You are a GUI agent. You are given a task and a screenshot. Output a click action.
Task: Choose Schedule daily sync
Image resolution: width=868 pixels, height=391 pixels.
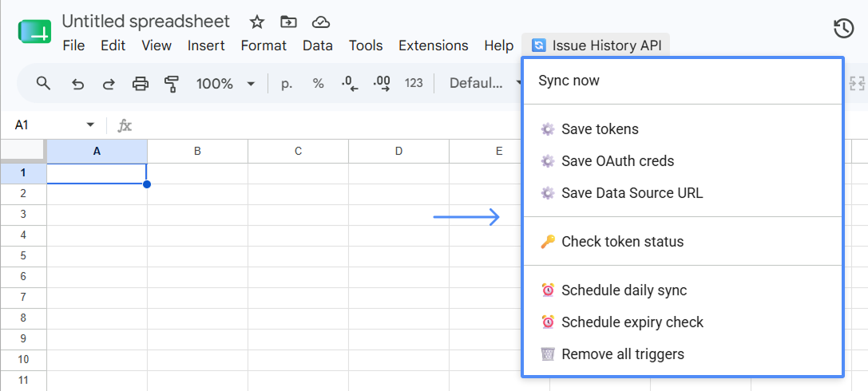point(683,290)
